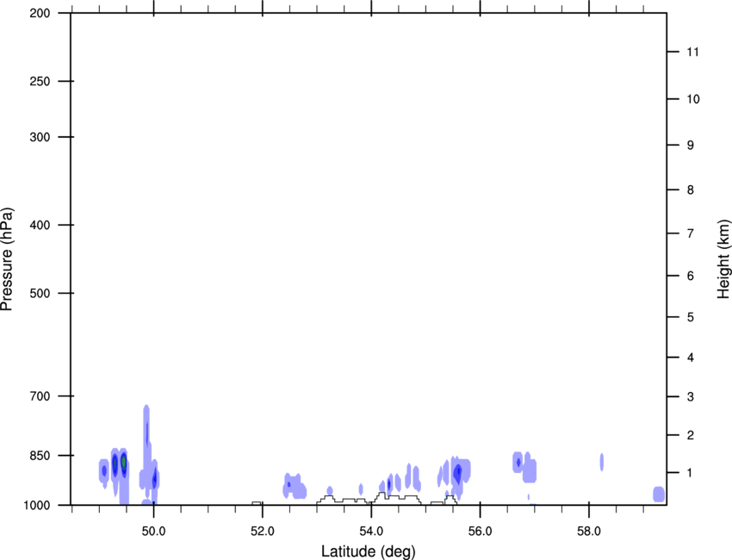Image resolution: width=732 pixels, height=560 pixels.
Task: Click the 300 pressure tick label
Action: pyautogui.click(x=40, y=137)
